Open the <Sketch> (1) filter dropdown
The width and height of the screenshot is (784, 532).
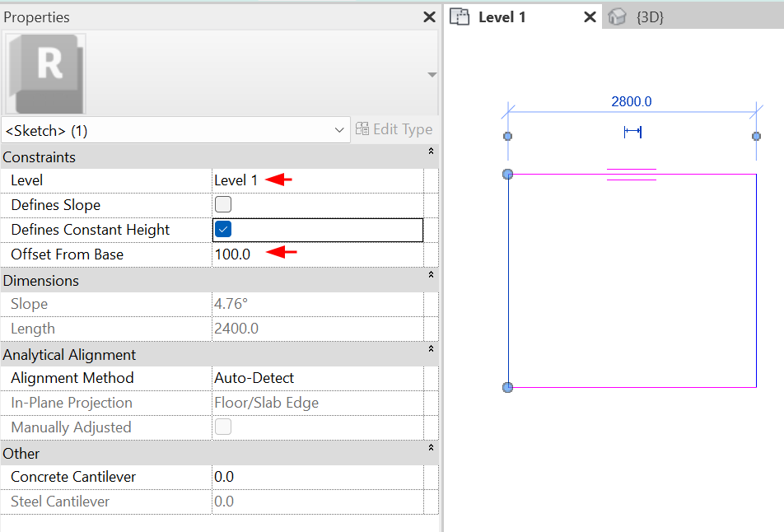click(175, 130)
